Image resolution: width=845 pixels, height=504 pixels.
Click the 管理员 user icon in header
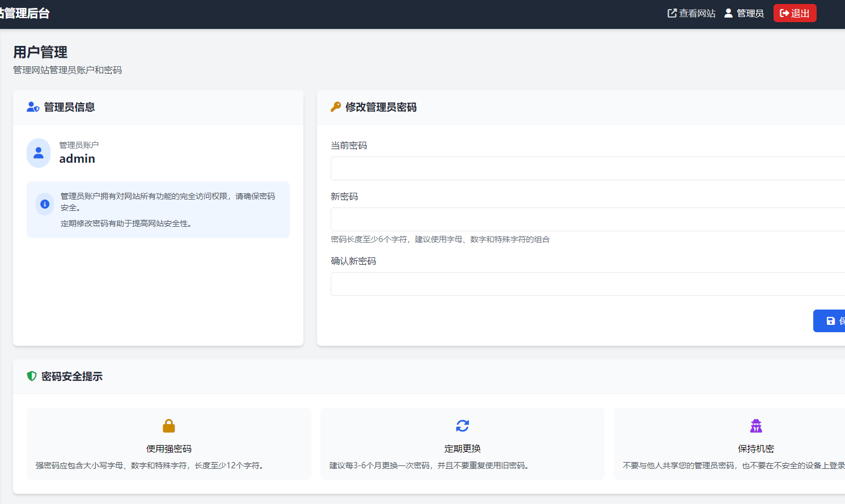(x=728, y=13)
